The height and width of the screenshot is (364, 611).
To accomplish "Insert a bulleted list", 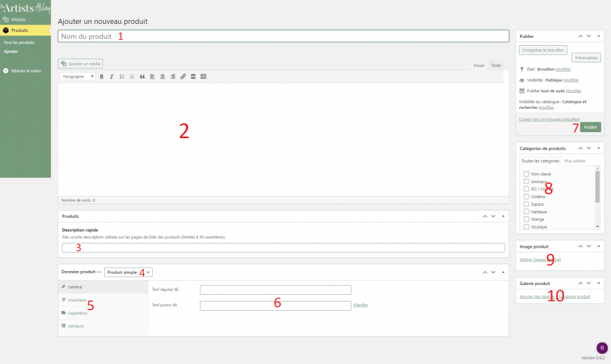I will pyautogui.click(x=122, y=77).
